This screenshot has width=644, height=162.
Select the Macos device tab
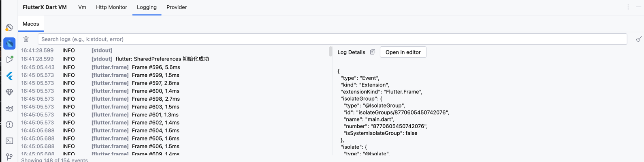31,24
